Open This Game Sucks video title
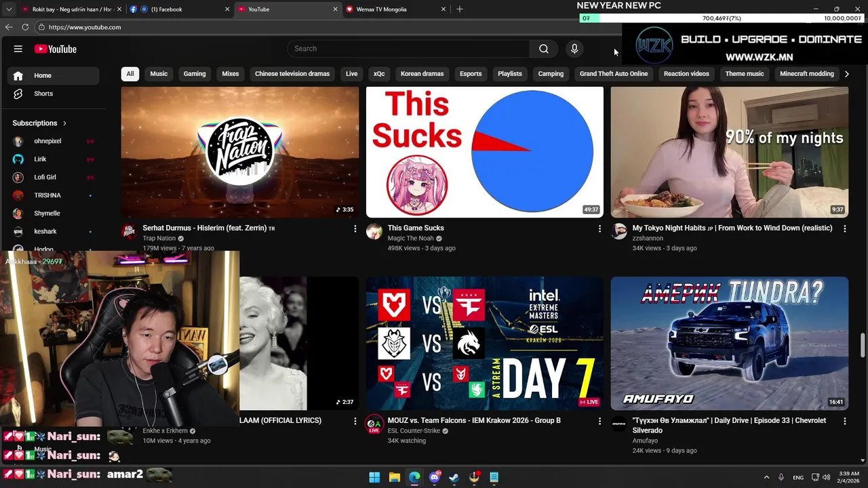This screenshot has width=868, height=488. click(x=416, y=228)
